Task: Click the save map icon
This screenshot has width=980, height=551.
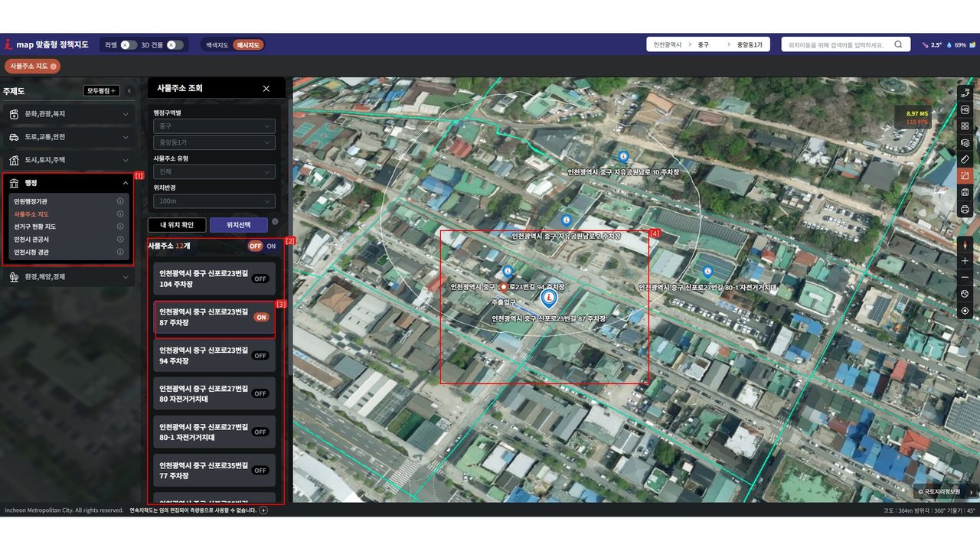Action: point(965,192)
